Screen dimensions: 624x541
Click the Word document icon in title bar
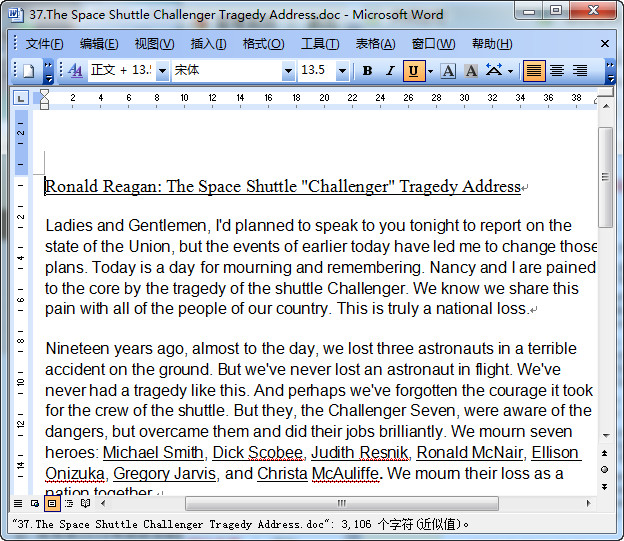point(15,14)
